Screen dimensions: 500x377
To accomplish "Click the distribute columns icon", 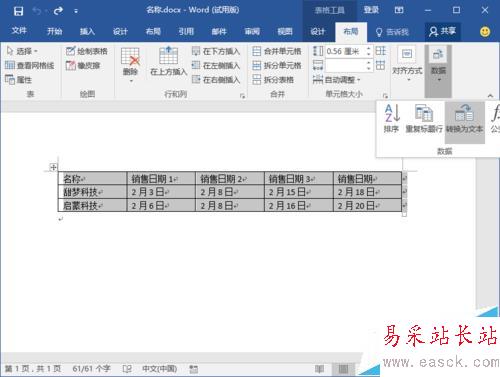I will pos(381,65).
